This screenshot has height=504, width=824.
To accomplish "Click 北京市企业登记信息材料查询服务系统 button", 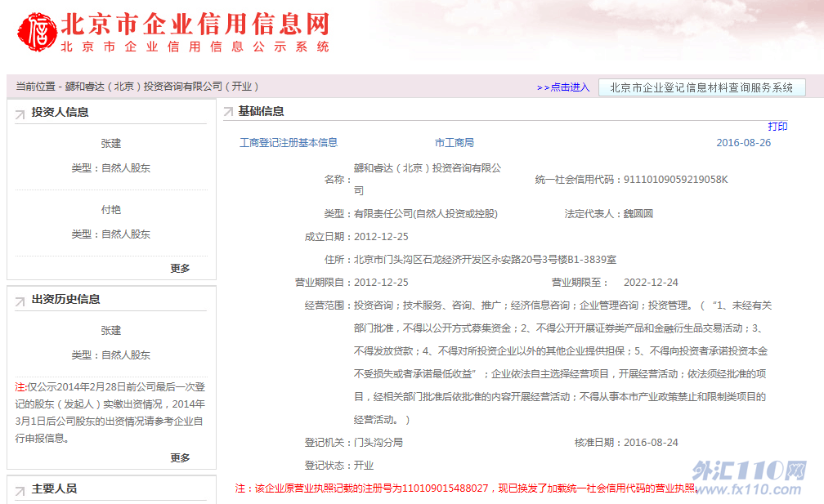I will pyautogui.click(x=701, y=87).
